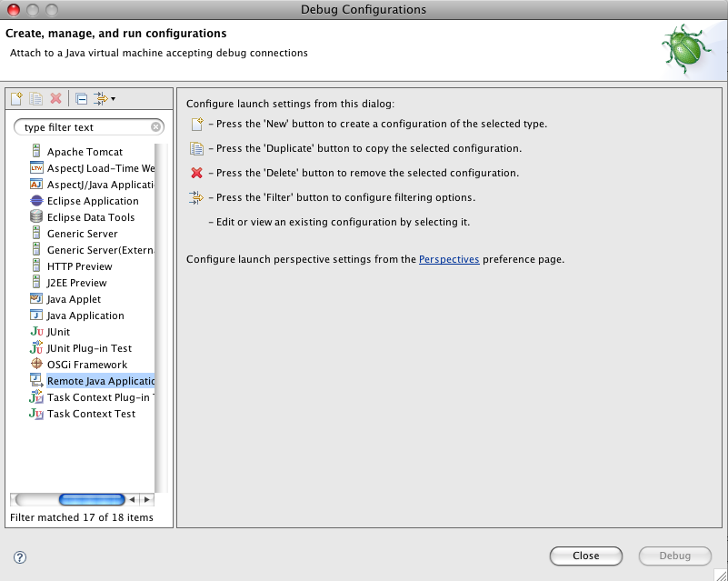Select the Task Context Plug-in Test icon
The height and width of the screenshot is (581, 728).
(36, 396)
